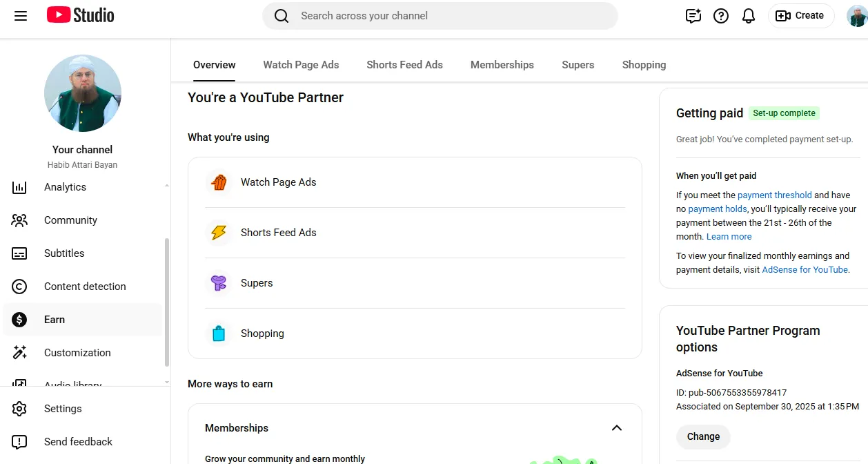868x464 pixels.
Task: Switch to the Shorts Feed Ads tab
Action: tap(404, 65)
